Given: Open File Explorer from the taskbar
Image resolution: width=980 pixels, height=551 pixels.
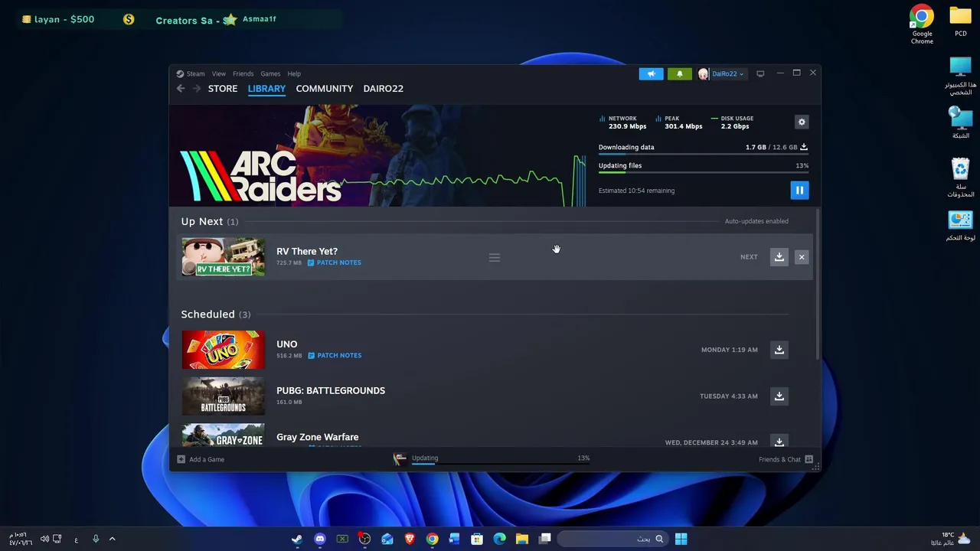Looking at the screenshot, I should [x=522, y=539].
